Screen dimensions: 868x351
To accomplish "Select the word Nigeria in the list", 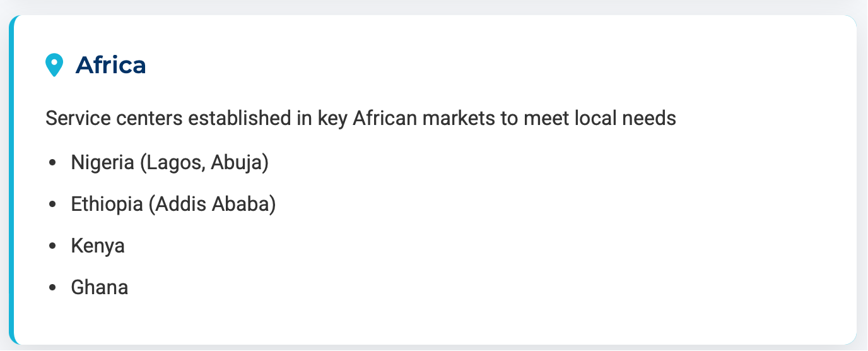I will pyautogui.click(x=103, y=162).
